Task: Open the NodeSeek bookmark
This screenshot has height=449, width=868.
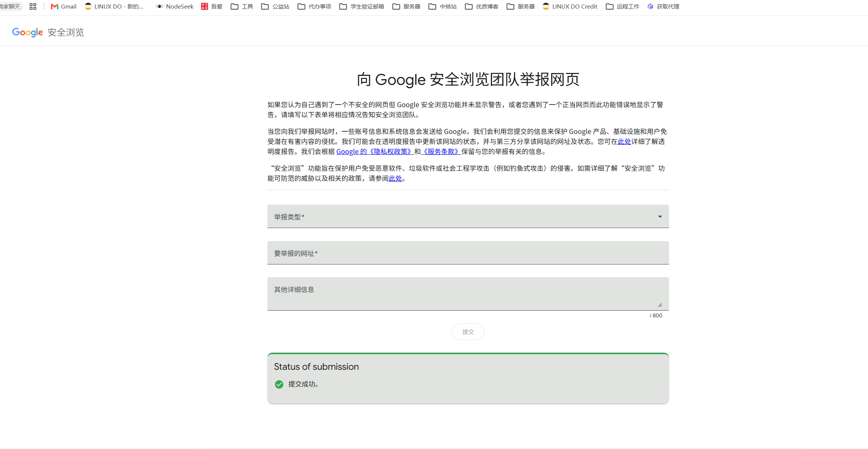Action: 175,6
